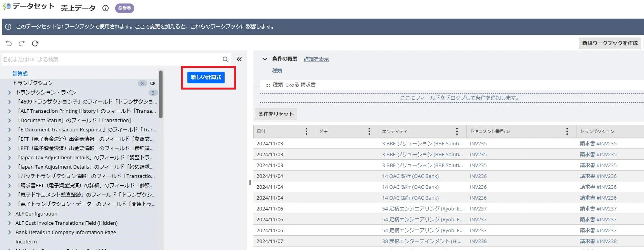
Task: Click the redo arrow icon
Action: click(22, 43)
